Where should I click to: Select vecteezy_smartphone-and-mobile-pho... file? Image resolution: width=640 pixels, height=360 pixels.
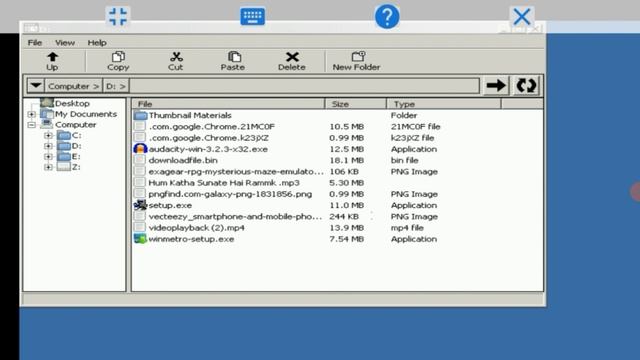[x=235, y=216]
